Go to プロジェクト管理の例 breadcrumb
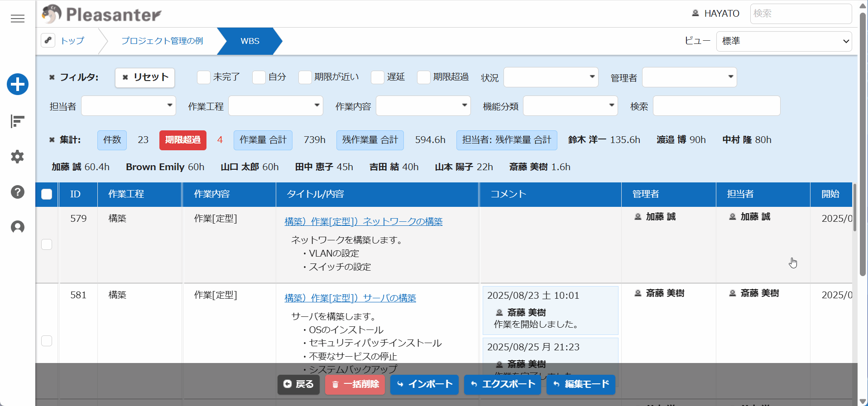The width and height of the screenshot is (868, 406). [x=162, y=41]
